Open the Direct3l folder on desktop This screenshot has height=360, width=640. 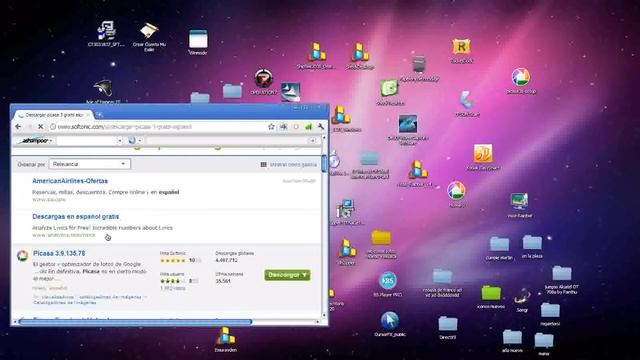(448, 327)
